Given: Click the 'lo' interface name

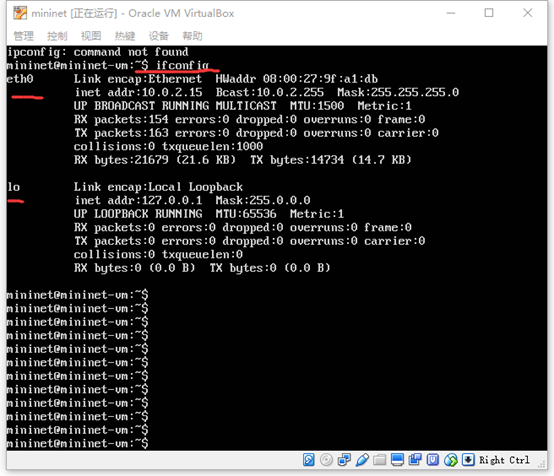Looking at the screenshot, I should point(14,187).
